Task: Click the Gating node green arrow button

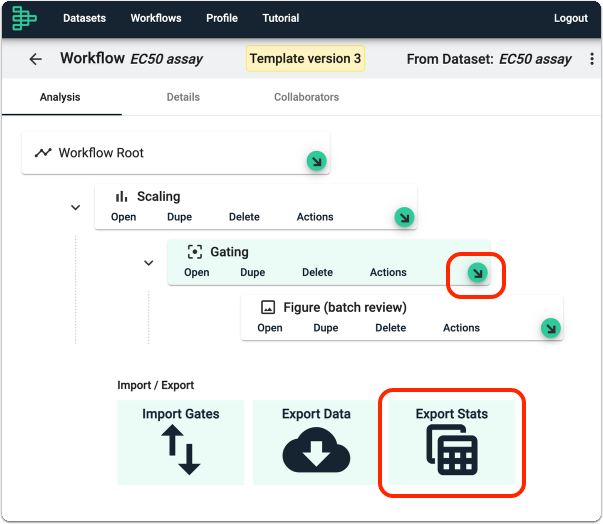Action: click(478, 273)
